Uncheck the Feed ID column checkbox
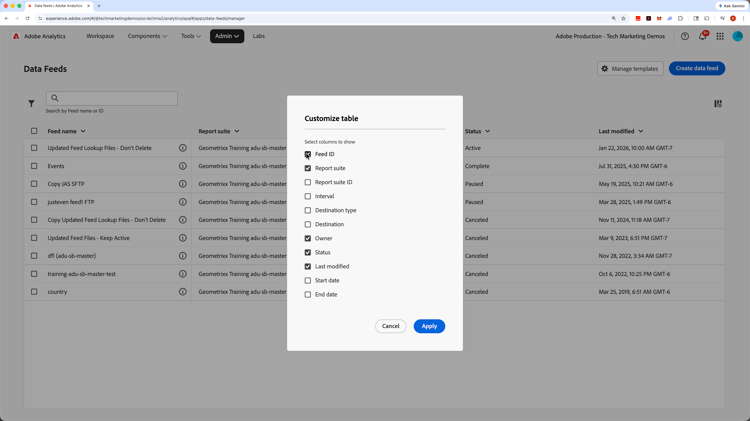Viewport: 750px width, 421px height. coord(308,154)
